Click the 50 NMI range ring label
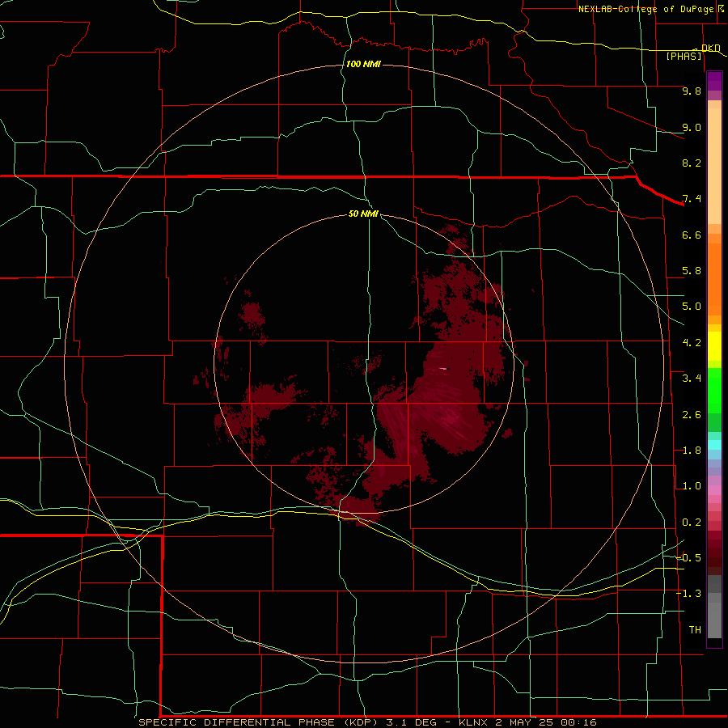728x728 pixels. (x=363, y=214)
